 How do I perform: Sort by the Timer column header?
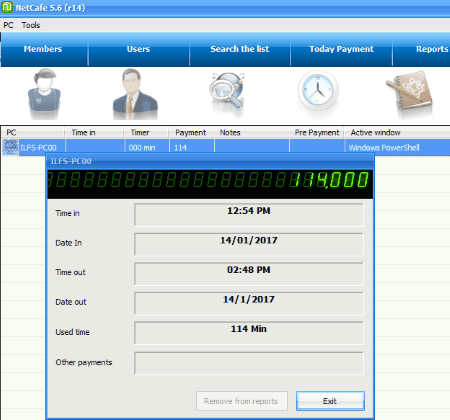tap(146, 133)
